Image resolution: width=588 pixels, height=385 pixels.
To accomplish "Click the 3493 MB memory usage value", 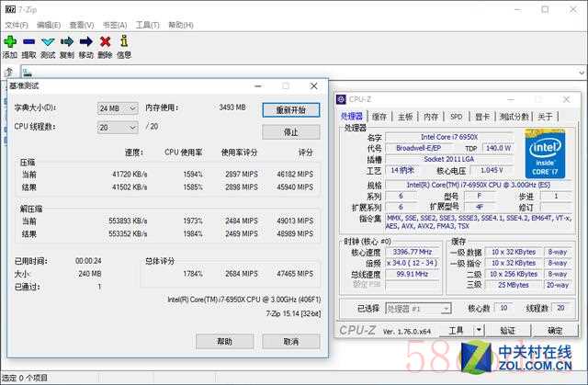I will coord(232,108).
